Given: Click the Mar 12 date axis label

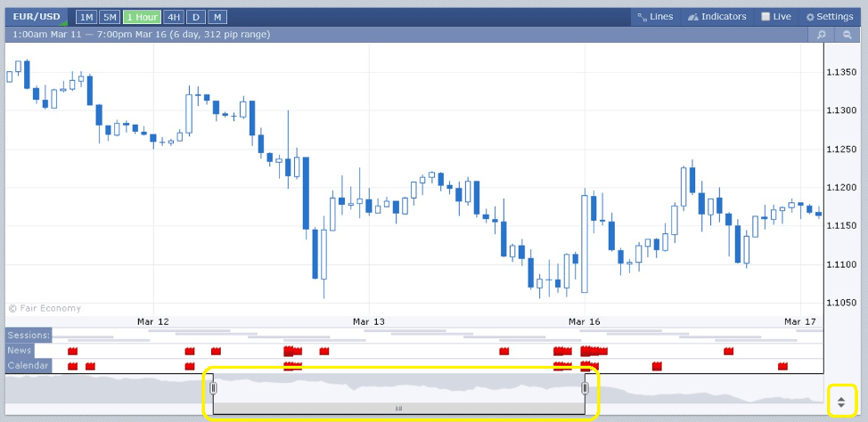Looking at the screenshot, I should point(152,321).
